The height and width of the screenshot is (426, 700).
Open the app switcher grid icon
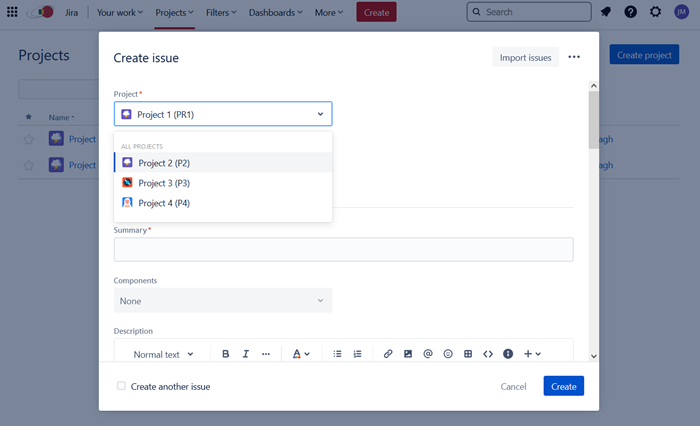click(12, 12)
